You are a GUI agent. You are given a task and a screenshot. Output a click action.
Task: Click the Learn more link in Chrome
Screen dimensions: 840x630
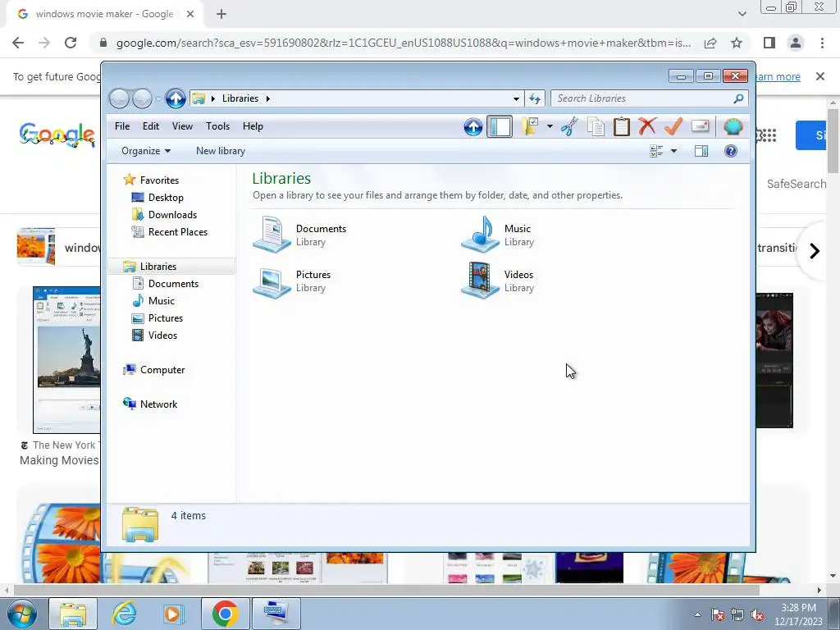coord(778,76)
